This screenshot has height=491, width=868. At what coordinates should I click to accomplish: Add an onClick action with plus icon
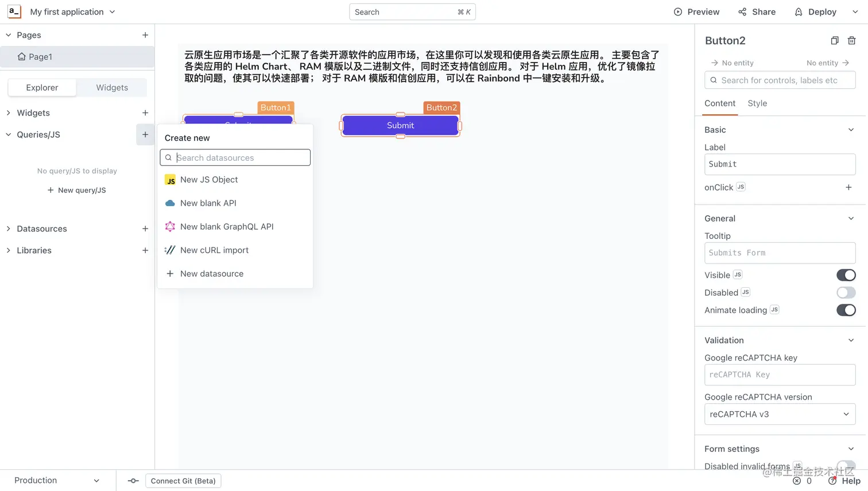(848, 187)
